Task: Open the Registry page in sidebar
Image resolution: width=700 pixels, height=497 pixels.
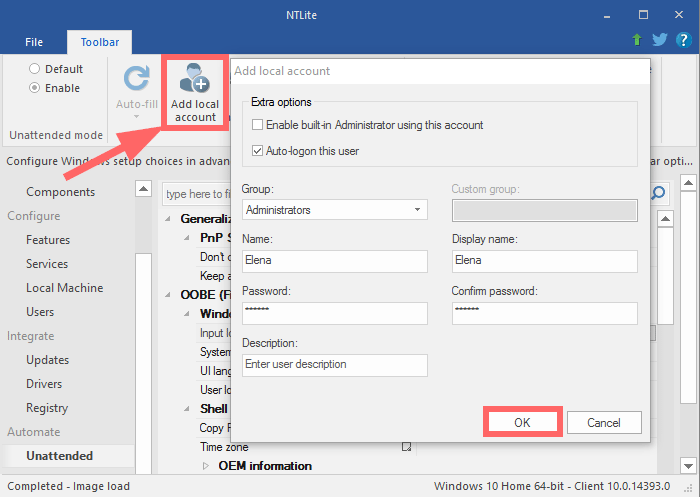Action: click(x=47, y=408)
